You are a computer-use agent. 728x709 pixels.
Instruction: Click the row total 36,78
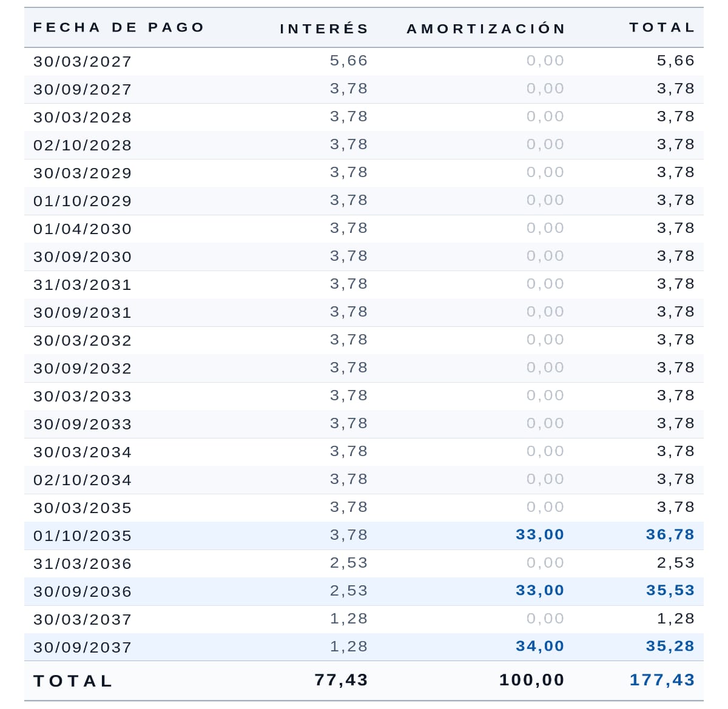[670, 534]
